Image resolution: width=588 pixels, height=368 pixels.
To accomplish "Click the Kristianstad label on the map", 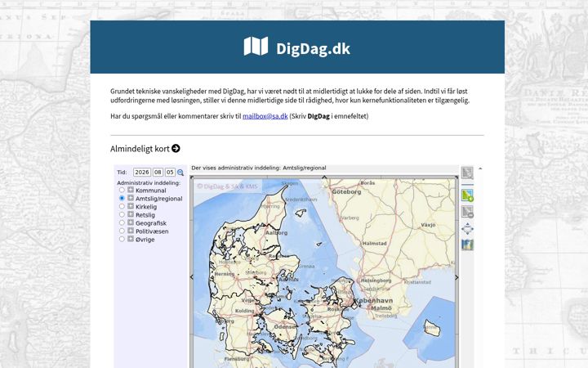I will coord(417,282).
